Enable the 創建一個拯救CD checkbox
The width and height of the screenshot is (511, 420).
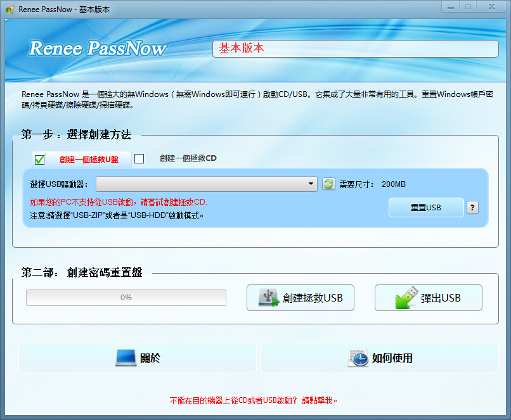[x=139, y=158]
